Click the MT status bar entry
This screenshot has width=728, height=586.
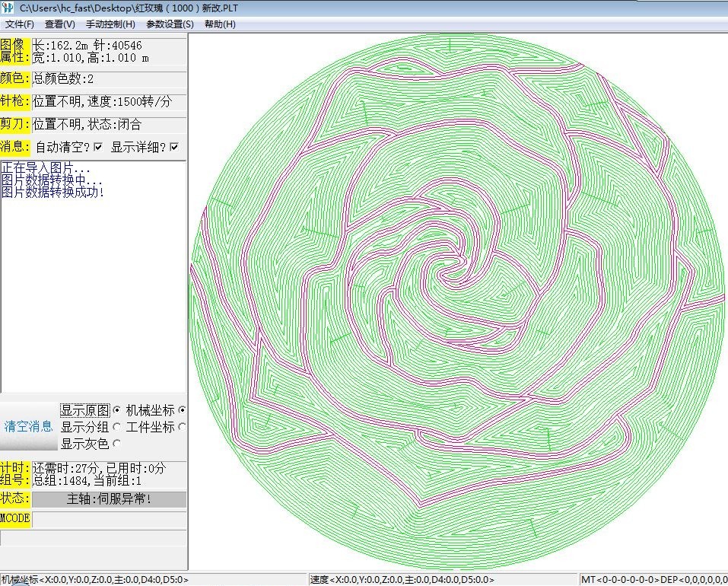654,579
